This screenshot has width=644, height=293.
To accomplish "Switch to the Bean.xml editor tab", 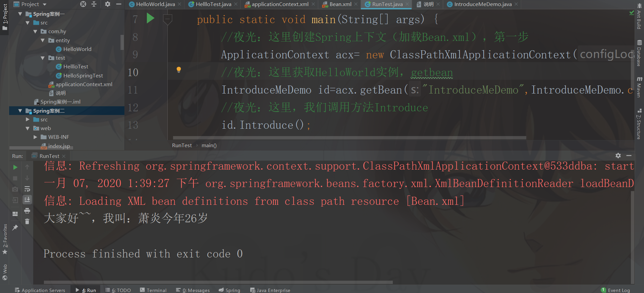I will tap(340, 4).
